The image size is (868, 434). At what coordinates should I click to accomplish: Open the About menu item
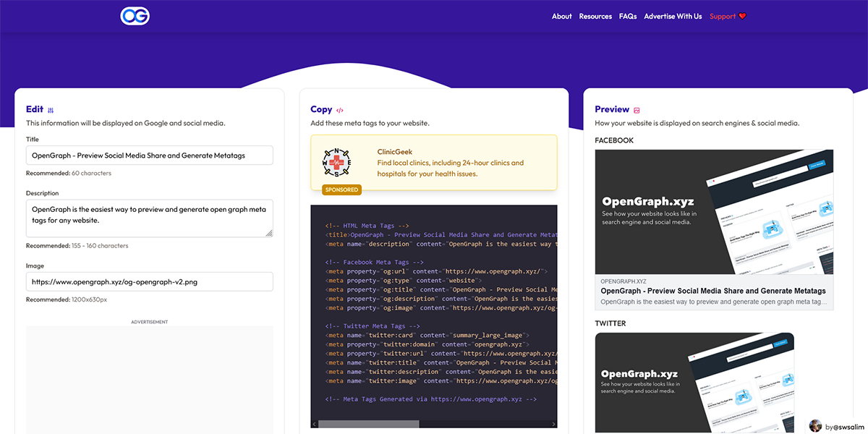[561, 17]
